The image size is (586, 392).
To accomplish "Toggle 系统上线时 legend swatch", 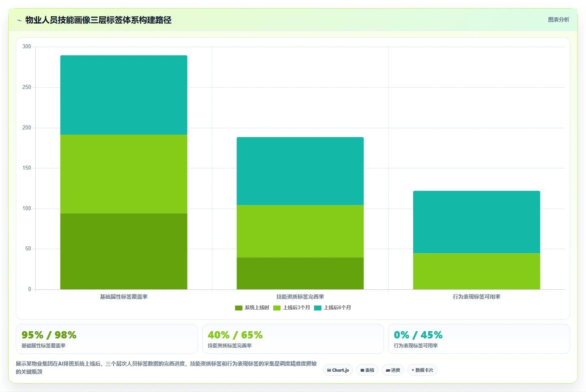I will coord(239,308).
